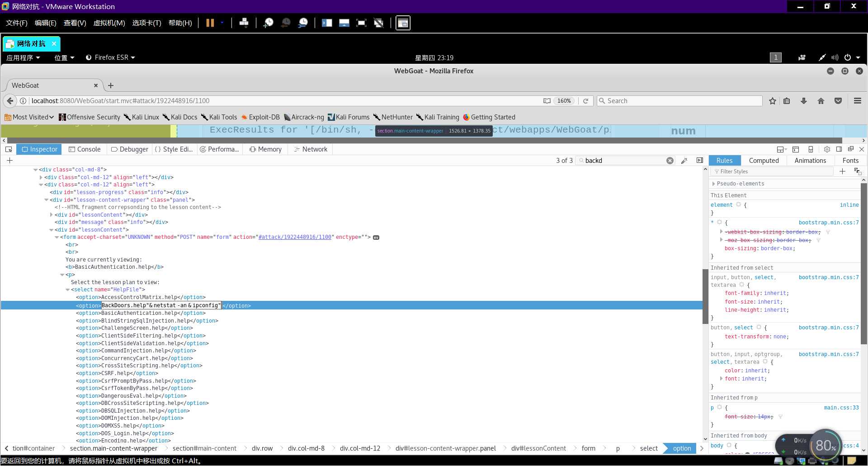Screen dimensions: 868x466
Task: Bookmark this page with star icon
Action: 773,101
